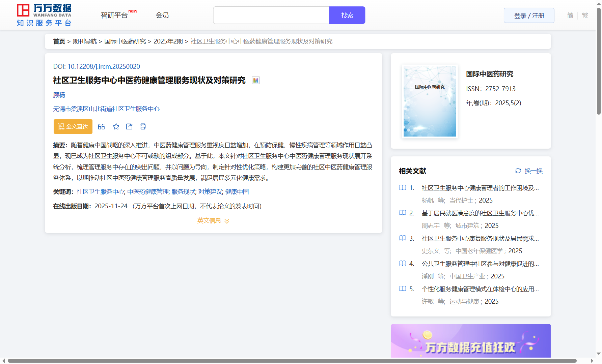Open the 智研平台 menu item

[114, 16]
